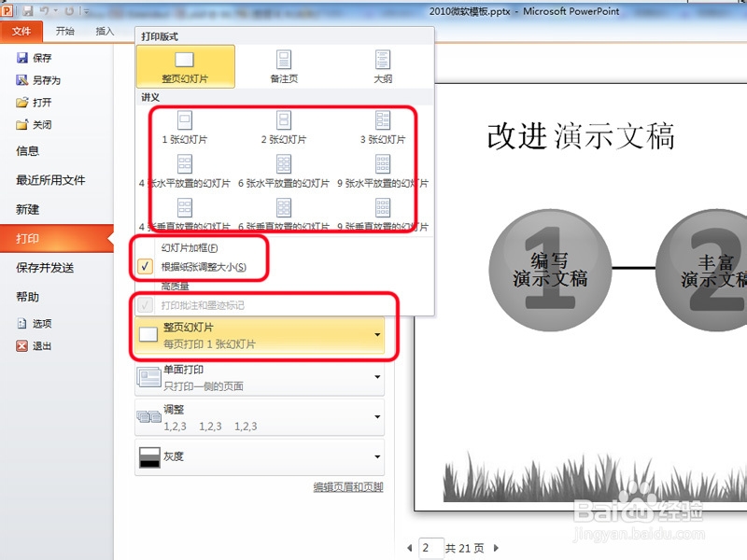Open 选项 options icon in sidebar

tap(21, 323)
